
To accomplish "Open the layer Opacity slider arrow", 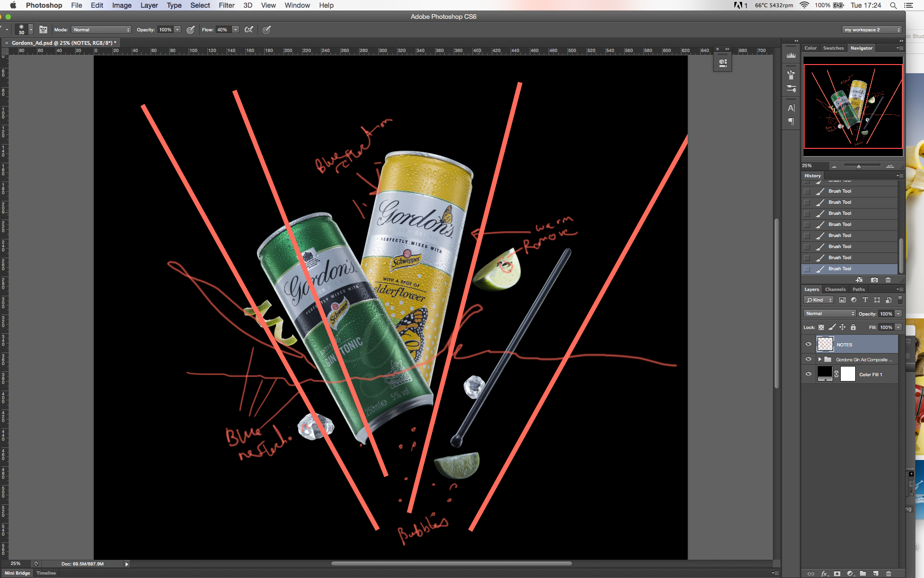I will 898,314.
